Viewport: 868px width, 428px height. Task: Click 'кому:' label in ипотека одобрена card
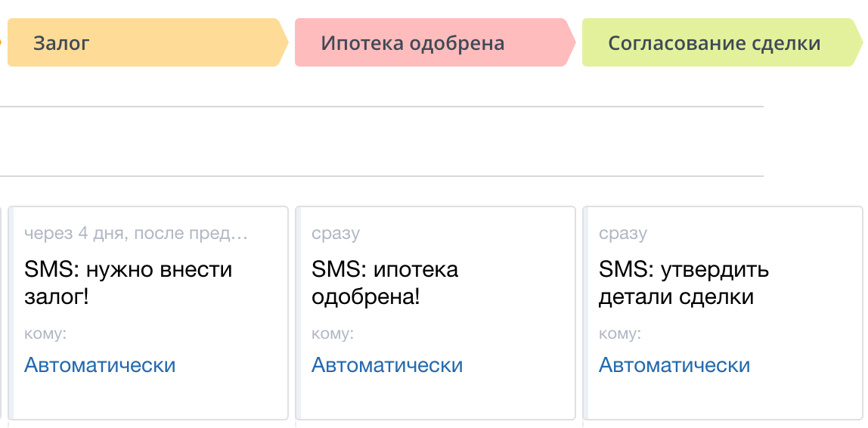pos(333,333)
